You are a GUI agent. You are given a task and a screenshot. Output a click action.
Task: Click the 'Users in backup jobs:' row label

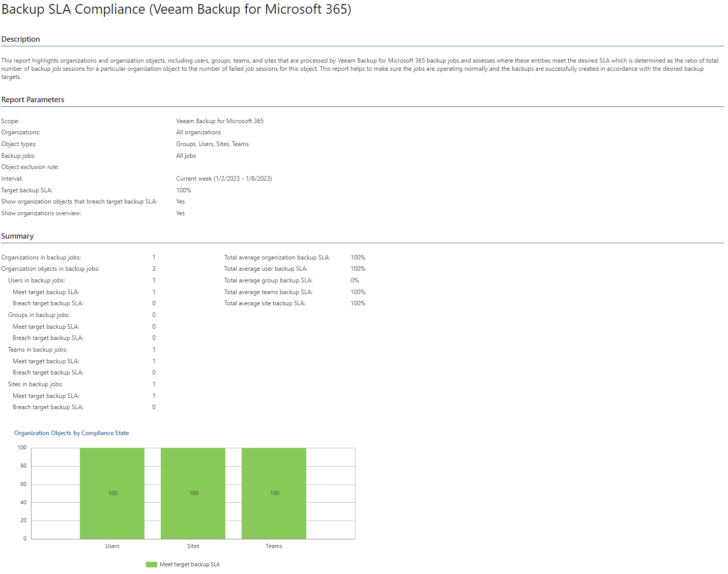pos(37,280)
